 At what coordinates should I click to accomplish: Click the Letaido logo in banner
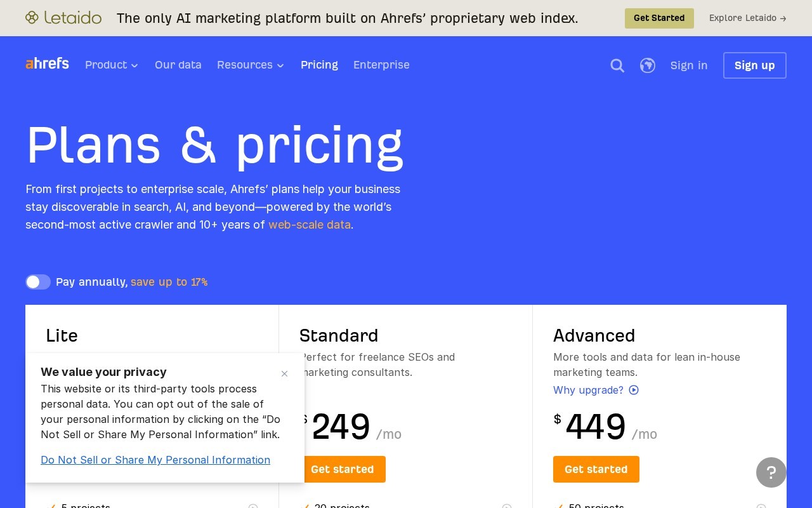63,18
